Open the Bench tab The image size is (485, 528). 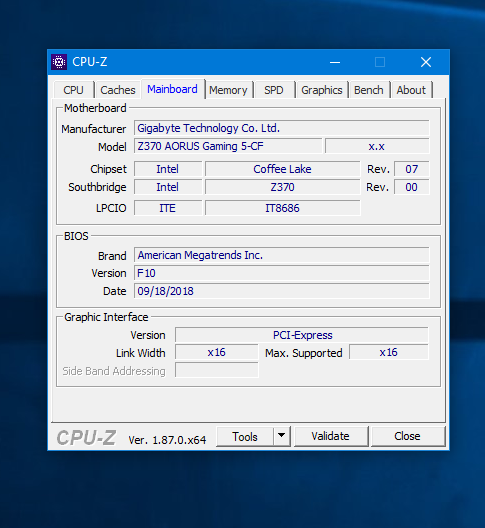click(369, 90)
